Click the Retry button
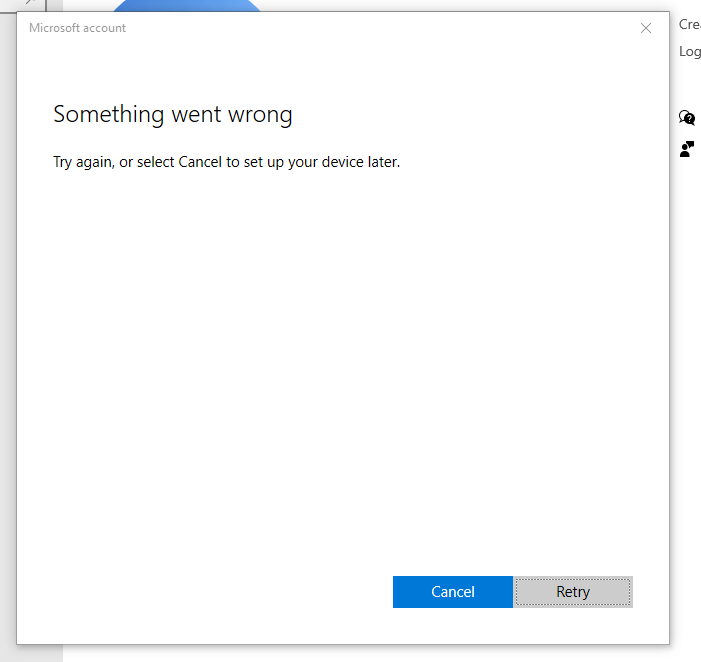 pyautogui.click(x=573, y=592)
